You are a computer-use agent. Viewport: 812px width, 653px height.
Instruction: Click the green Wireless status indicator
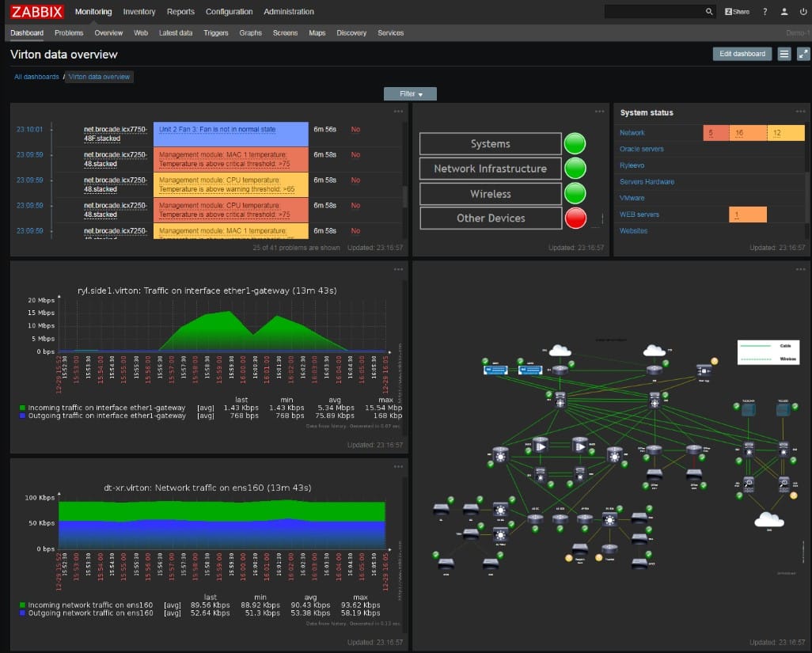tap(575, 193)
